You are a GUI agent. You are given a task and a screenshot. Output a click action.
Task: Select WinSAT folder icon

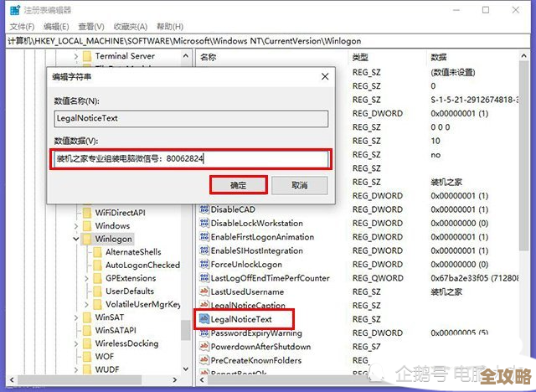[87, 317]
